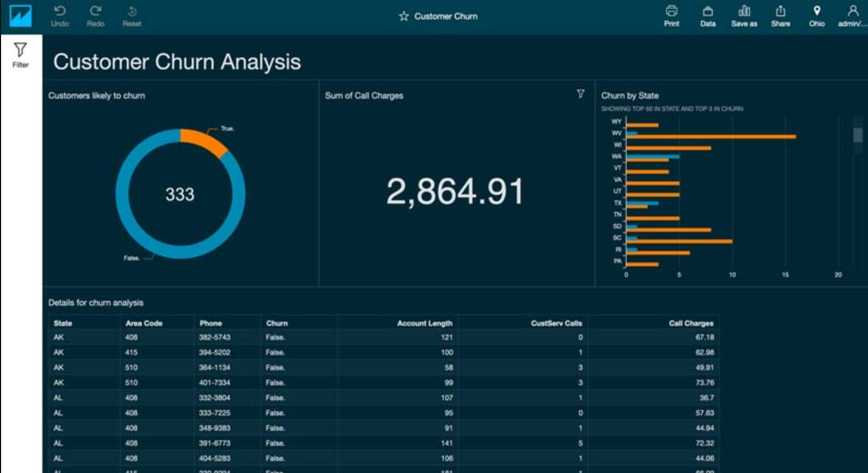Click phone number 401-7334
868x473 pixels.
pyautogui.click(x=214, y=383)
